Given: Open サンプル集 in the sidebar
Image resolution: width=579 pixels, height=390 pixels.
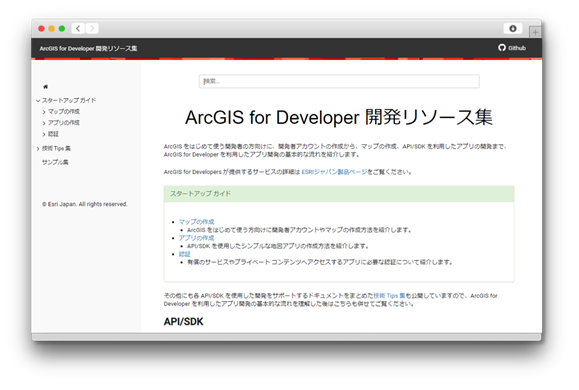Looking at the screenshot, I should (x=55, y=162).
